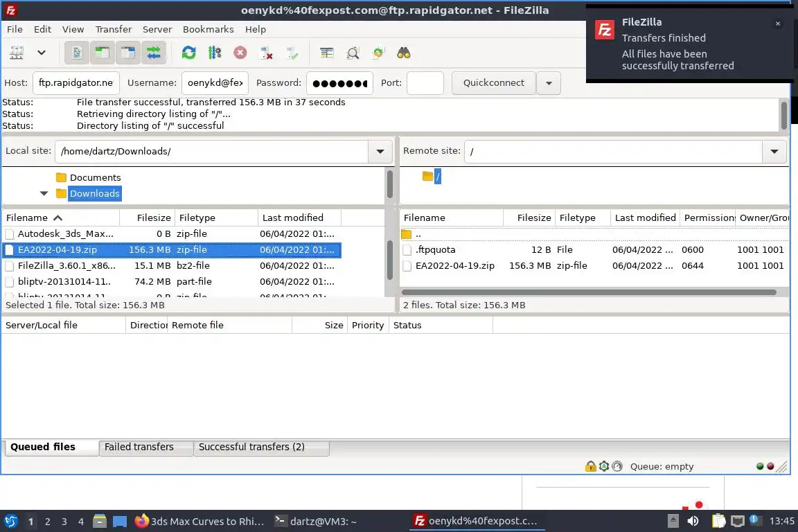Sort local files by Filename column

point(61,218)
